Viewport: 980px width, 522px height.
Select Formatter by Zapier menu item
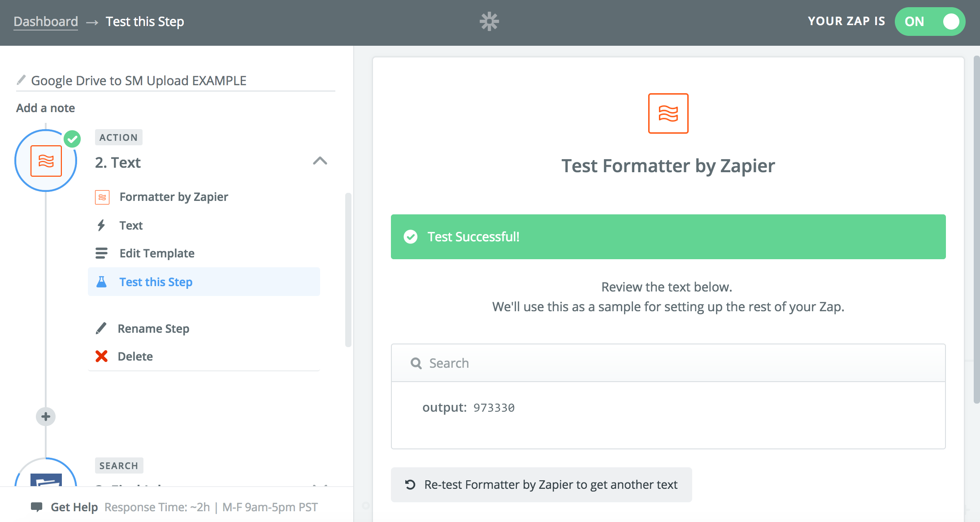click(173, 197)
